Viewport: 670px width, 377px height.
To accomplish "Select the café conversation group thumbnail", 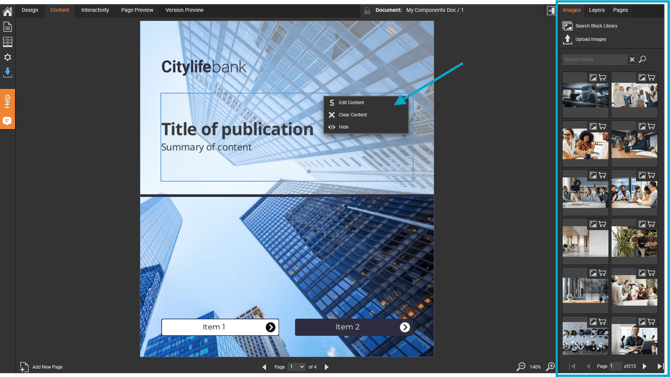I will [634, 291].
